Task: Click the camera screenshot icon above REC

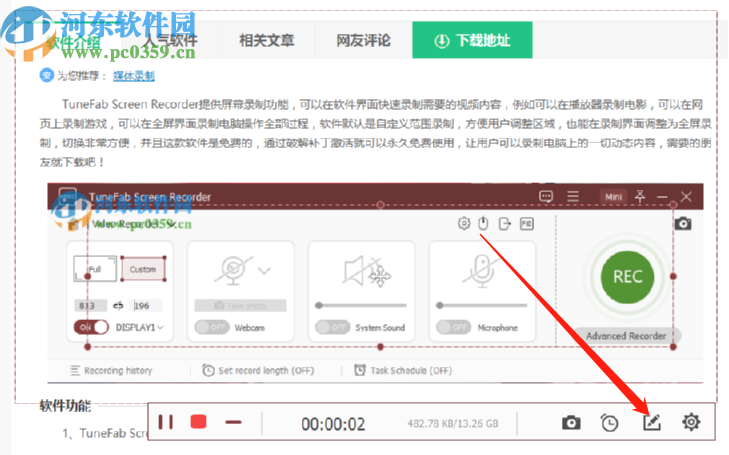Action: [683, 224]
